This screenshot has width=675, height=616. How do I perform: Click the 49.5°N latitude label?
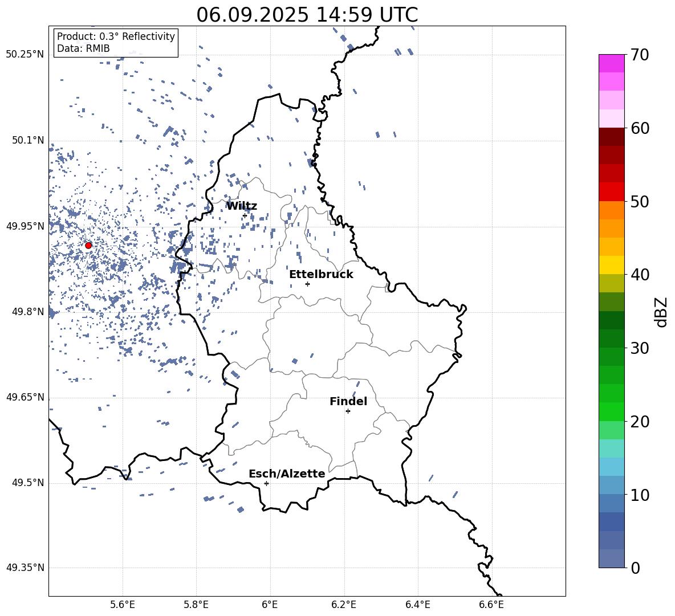[x=28, y=482]
